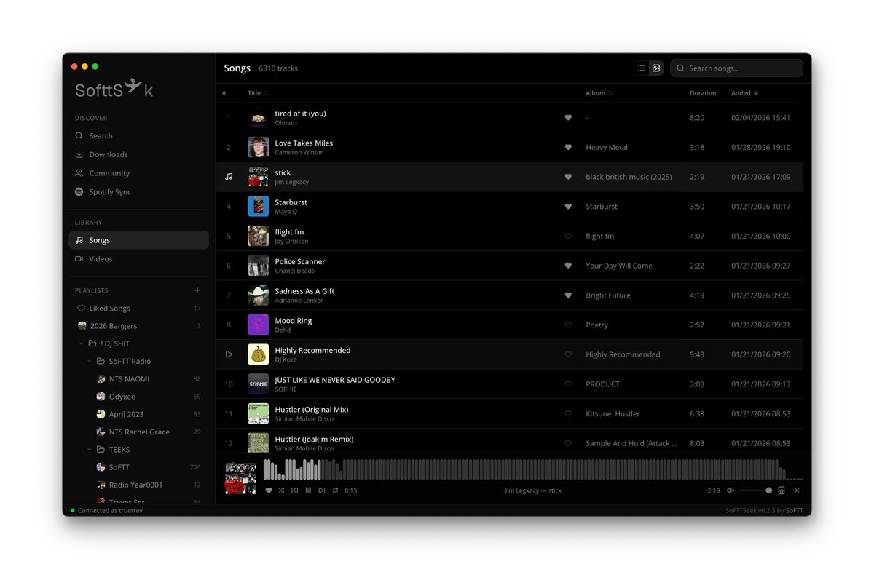Click the Duration column header
The width and height of the screenshot is (874, 588).
pos(703,93)
